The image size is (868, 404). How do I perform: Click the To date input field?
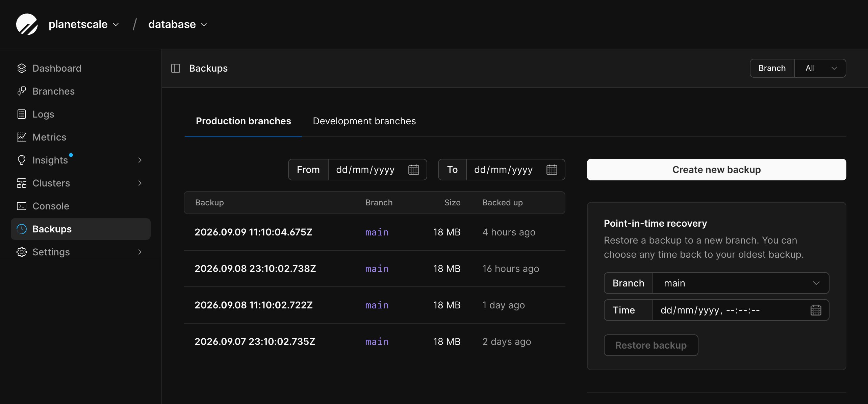pos(515,170)
